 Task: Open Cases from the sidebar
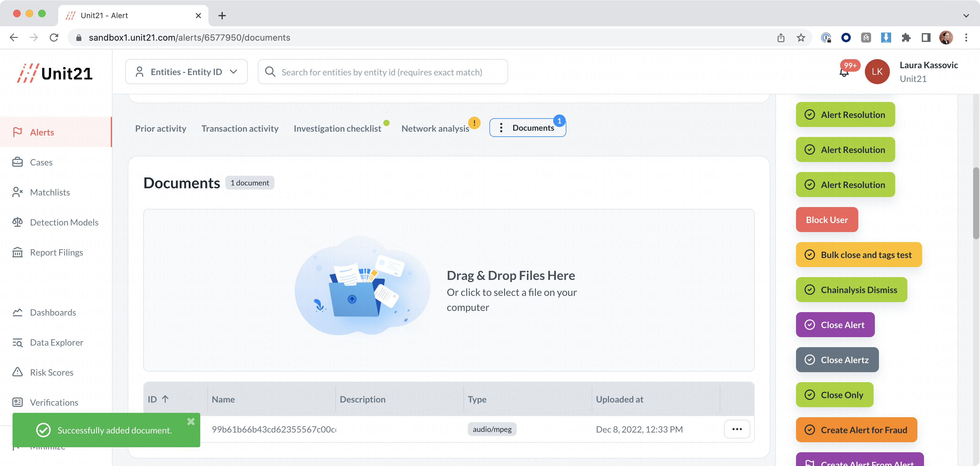point(41,162)
